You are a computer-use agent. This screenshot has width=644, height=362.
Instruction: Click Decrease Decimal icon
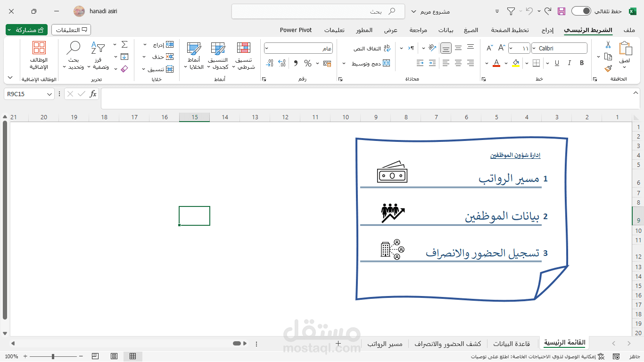pyautogui.click(x=270, y=63)
